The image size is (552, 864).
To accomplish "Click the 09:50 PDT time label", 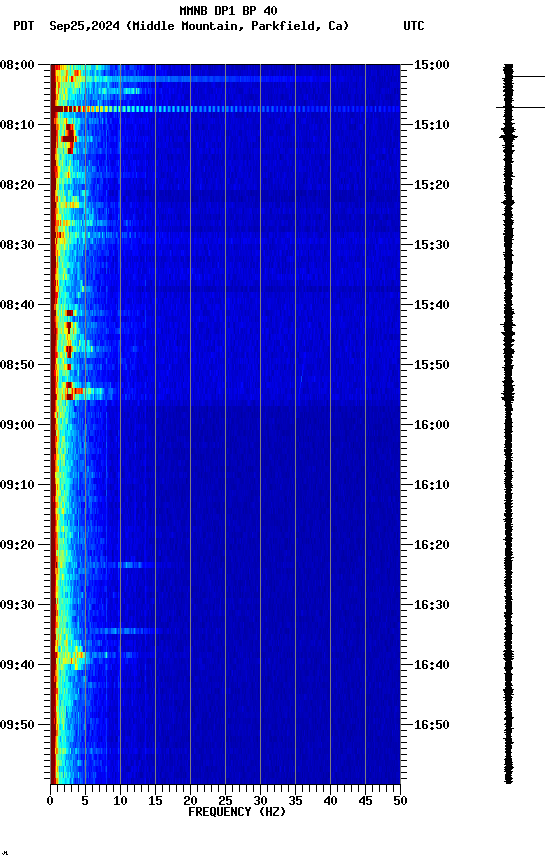I will [17, 725].
